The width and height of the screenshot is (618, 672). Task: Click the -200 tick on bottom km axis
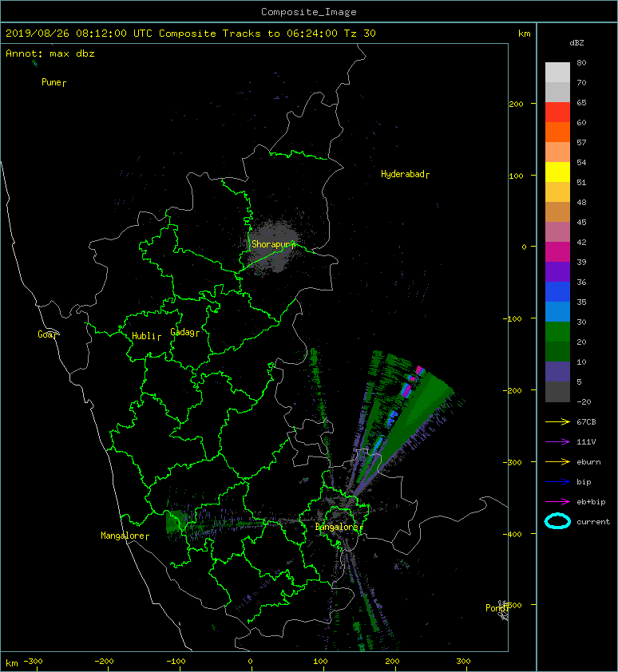104,662
